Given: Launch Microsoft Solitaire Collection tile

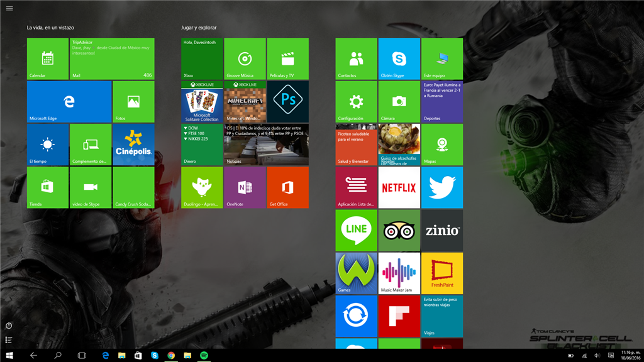Looking at the screenshot, I should click(x=202, y=101).
